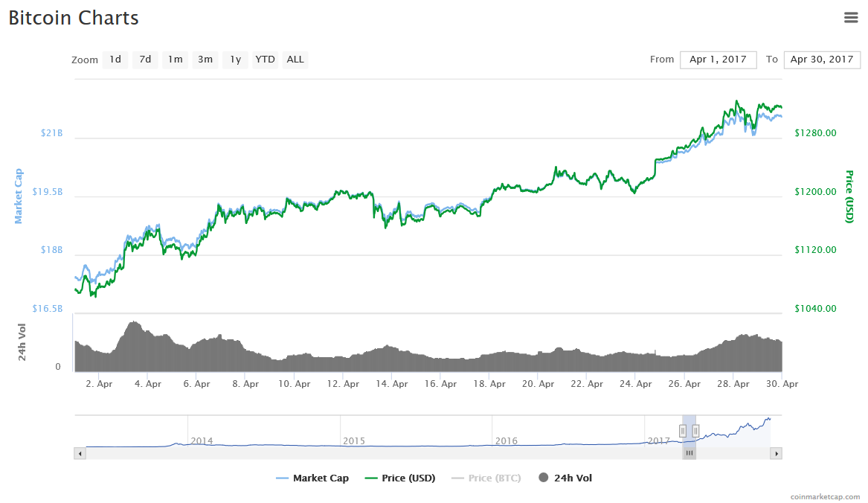Open the coinmarketcap.com credit link
Screen dimensions: 868x503
pyautogui.click(x=825, y=497)
